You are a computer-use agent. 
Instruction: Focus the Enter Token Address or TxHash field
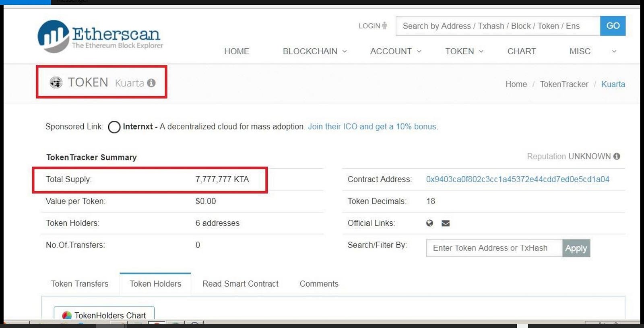coord(494,248)
